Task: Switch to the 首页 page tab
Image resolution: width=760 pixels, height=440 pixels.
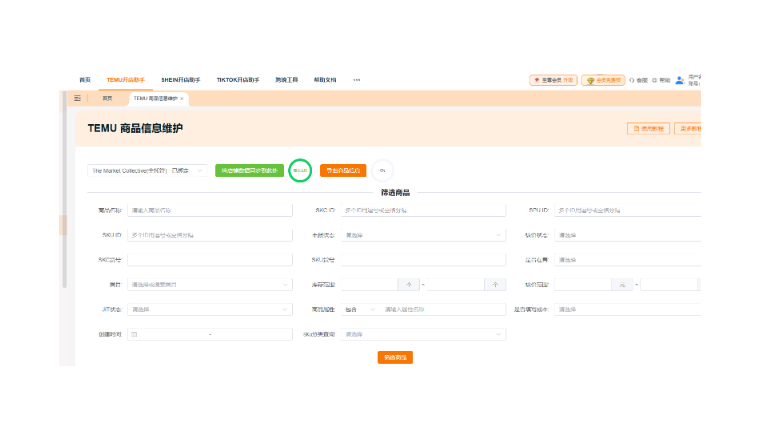Action: (107, 98)
